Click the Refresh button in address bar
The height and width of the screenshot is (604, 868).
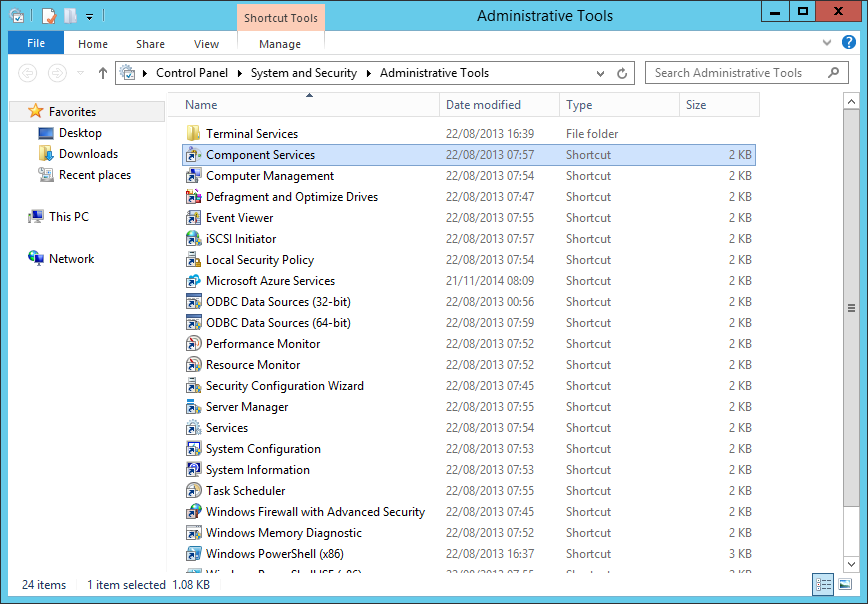[x=622, y=73]
